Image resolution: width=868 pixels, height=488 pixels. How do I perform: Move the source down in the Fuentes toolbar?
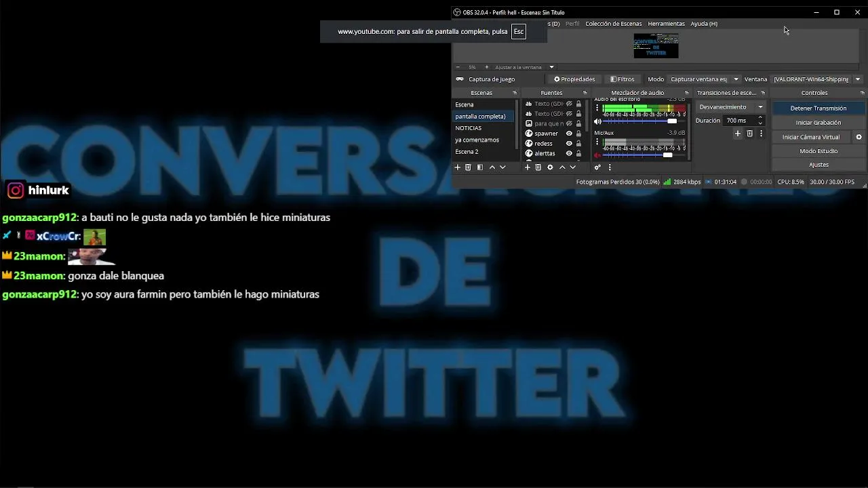coord(572,167)
